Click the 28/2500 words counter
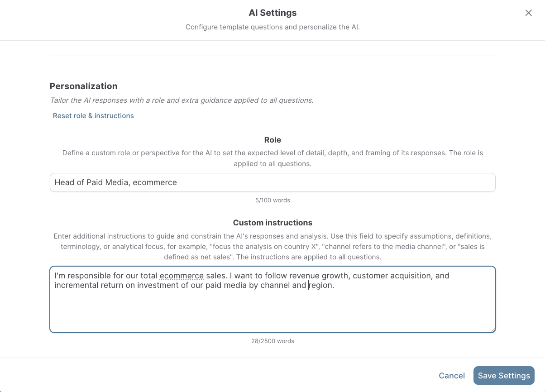 tap(272, 341)
